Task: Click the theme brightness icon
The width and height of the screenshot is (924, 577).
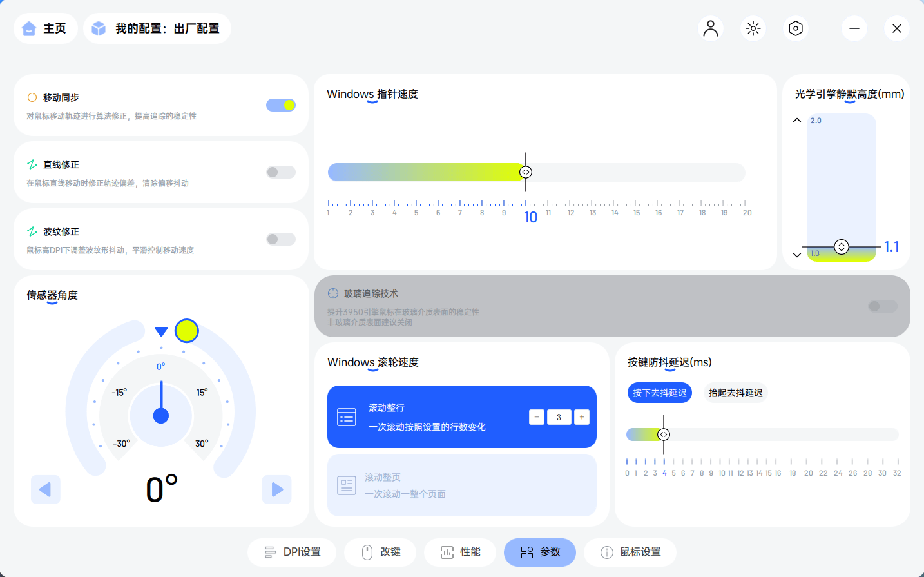Action: 753,28
